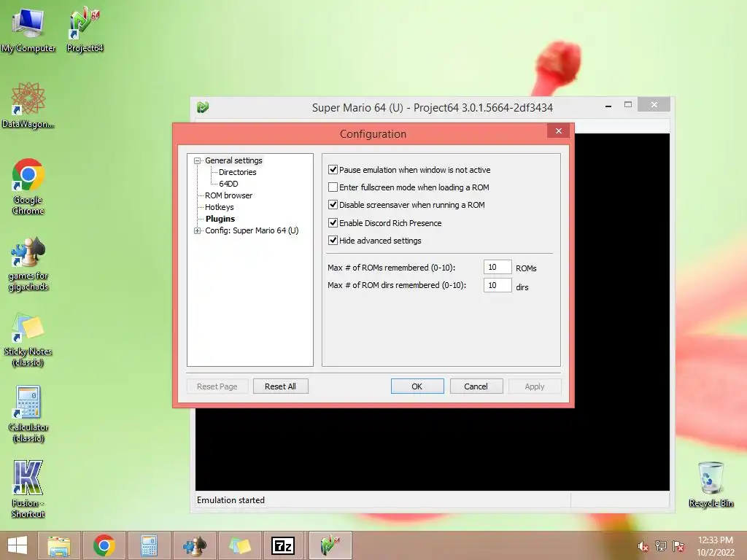Screen dimensions: 747x560
Task: Click the Max ROM dirs remembered field
Action: (498, 285)
